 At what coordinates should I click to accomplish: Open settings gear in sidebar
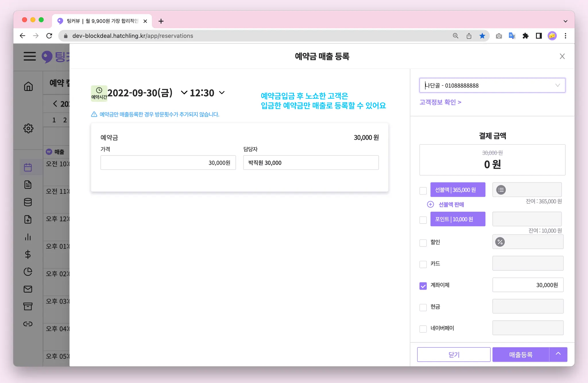point(28,128)
